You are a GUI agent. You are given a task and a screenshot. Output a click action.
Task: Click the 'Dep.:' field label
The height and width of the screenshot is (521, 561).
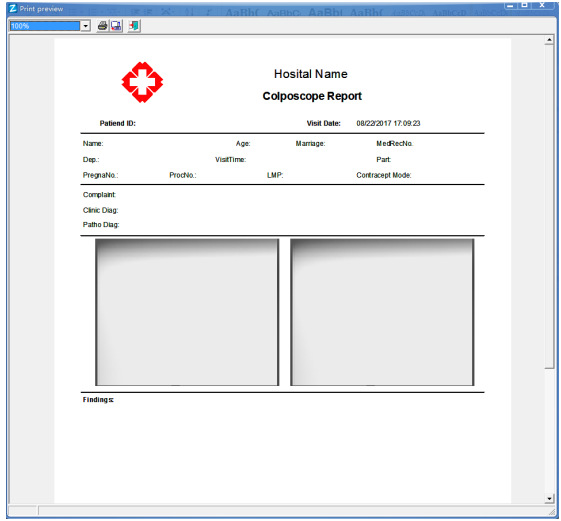91,160
